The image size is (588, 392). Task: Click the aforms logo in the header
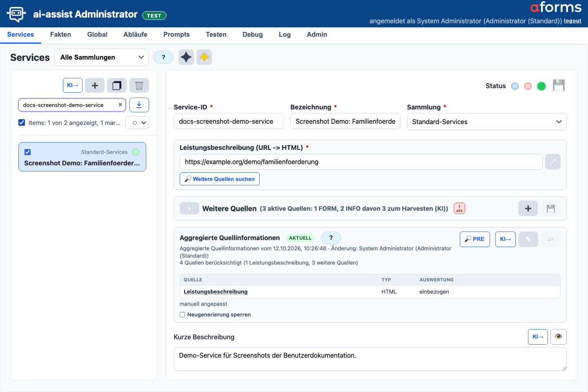click(556, 7)
